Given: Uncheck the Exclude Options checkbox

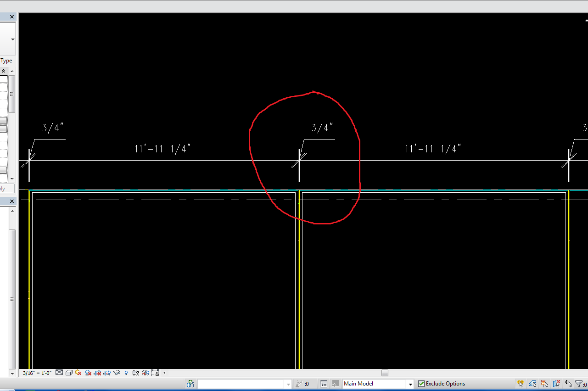Looking at the screenshot, I should click(x=421, y=384).
